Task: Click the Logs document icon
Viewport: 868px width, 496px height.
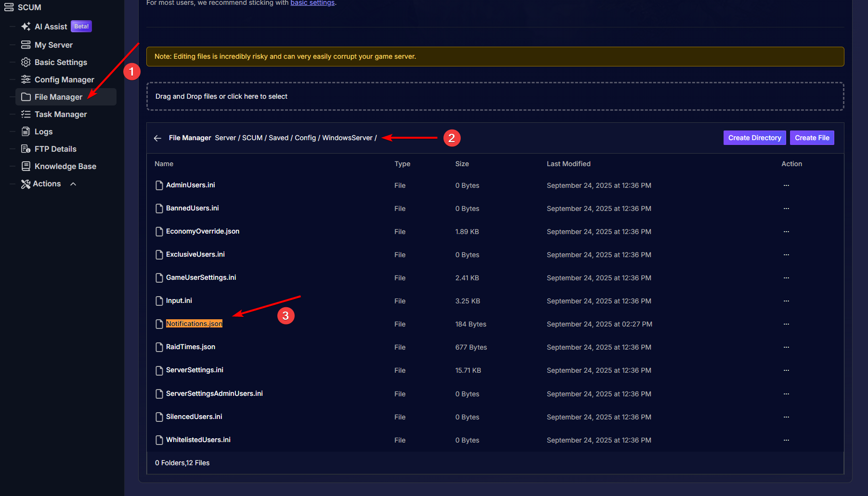Action: 26,131
